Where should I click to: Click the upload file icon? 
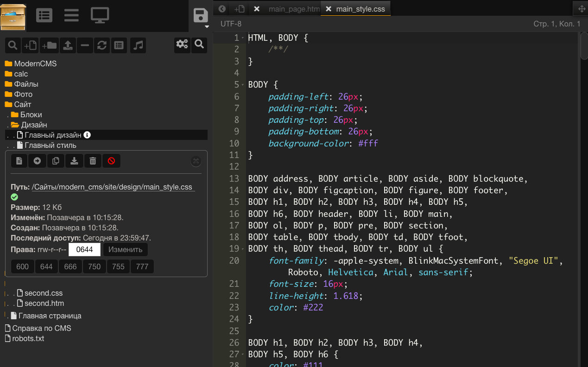[x=68, y=45]
